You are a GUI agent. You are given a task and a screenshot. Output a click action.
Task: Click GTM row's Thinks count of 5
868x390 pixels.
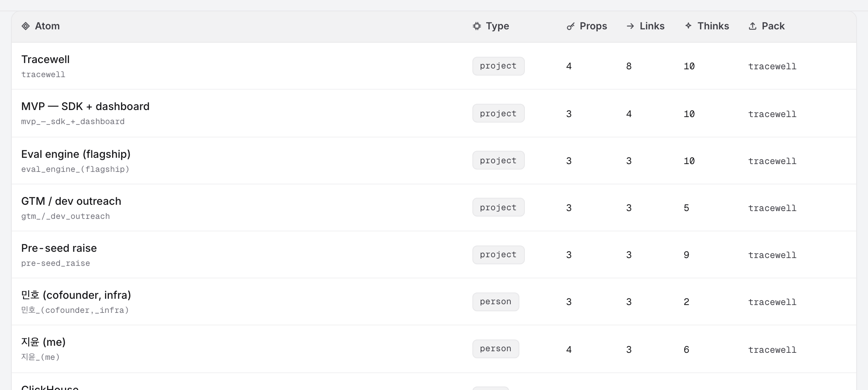(686, 208)
